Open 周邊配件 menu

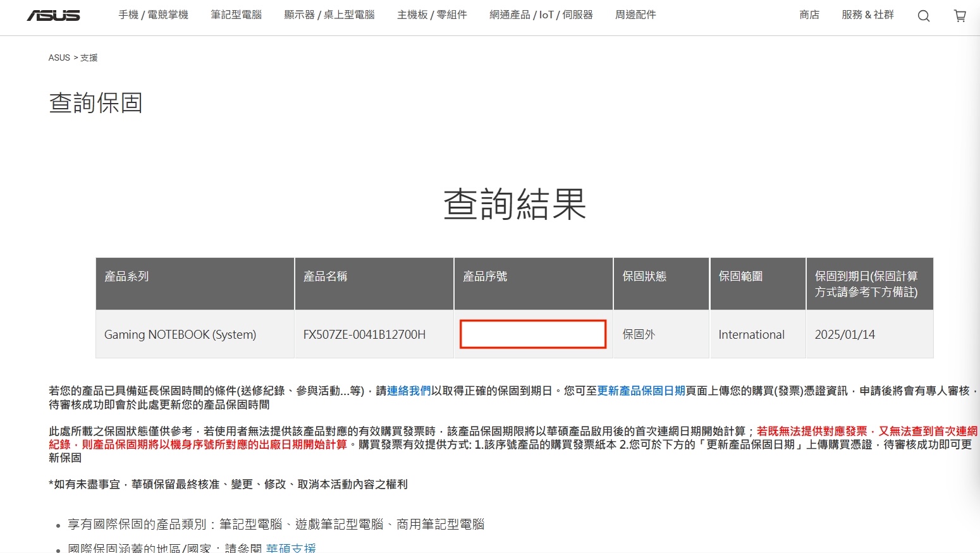[x=635, y=15]
